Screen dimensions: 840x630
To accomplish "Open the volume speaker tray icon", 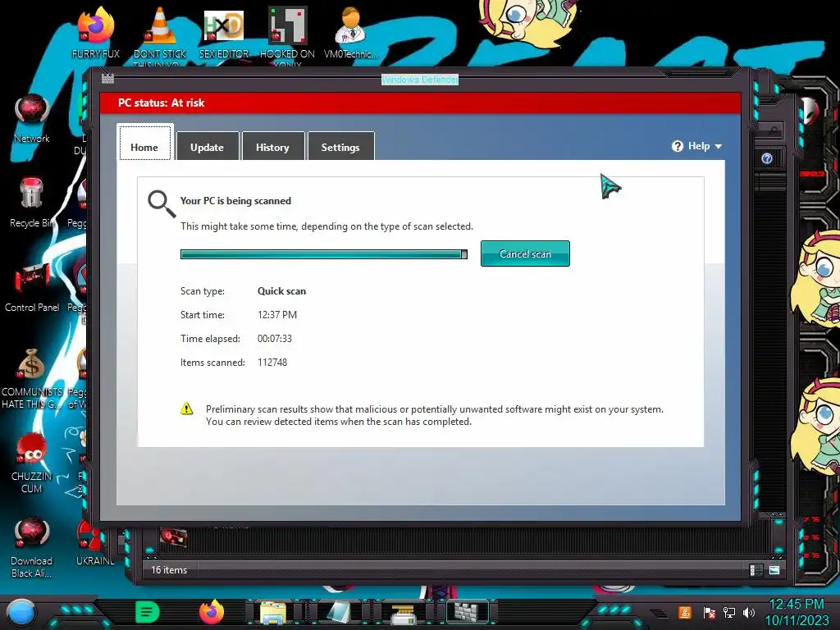I will point(749,612).
